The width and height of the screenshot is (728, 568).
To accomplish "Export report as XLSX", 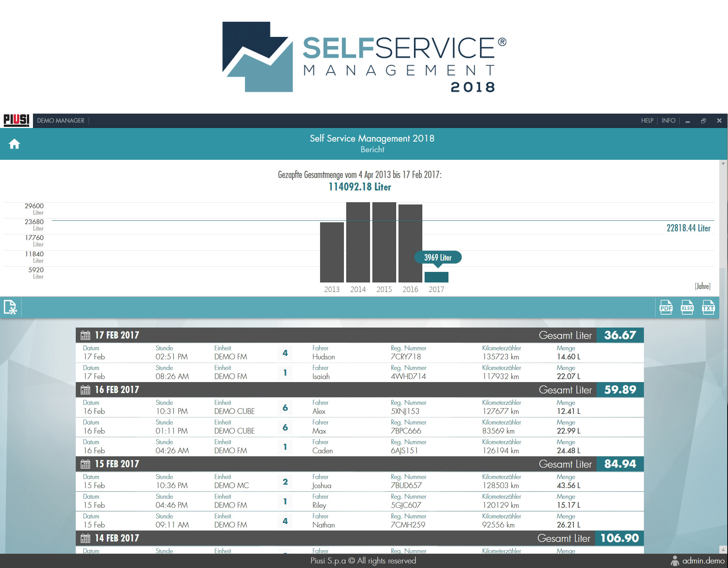I will click(687, 307).
